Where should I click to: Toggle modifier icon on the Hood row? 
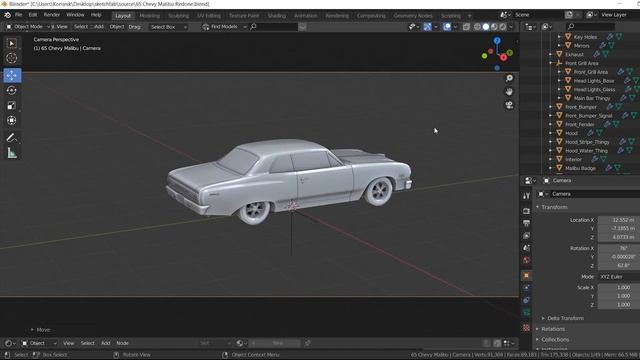point(590,133)
